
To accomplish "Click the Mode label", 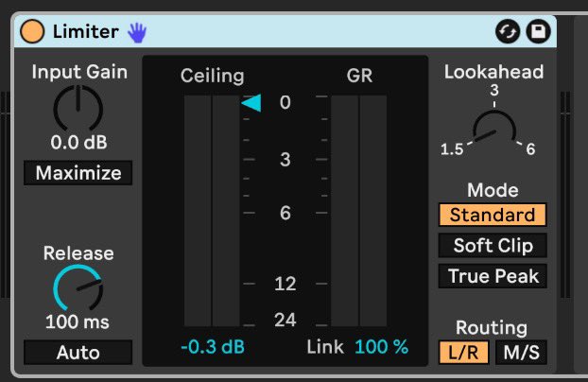I will [x=493, y=190].
